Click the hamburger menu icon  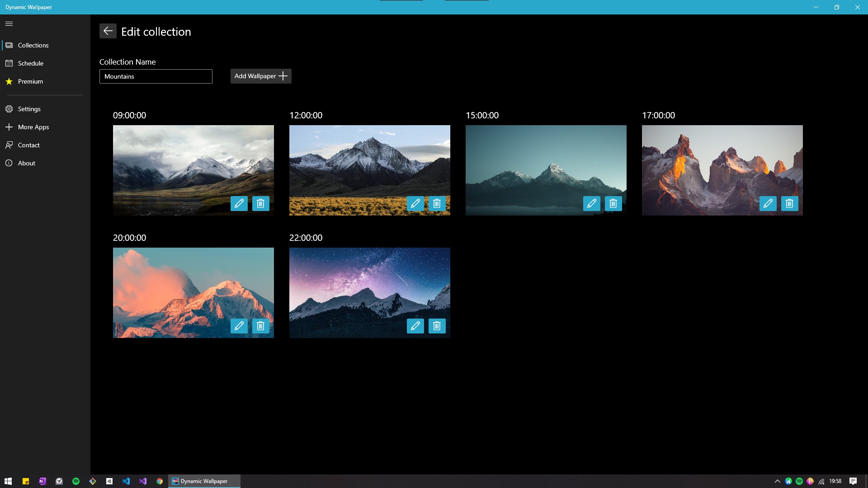click(x=9, y=23)
